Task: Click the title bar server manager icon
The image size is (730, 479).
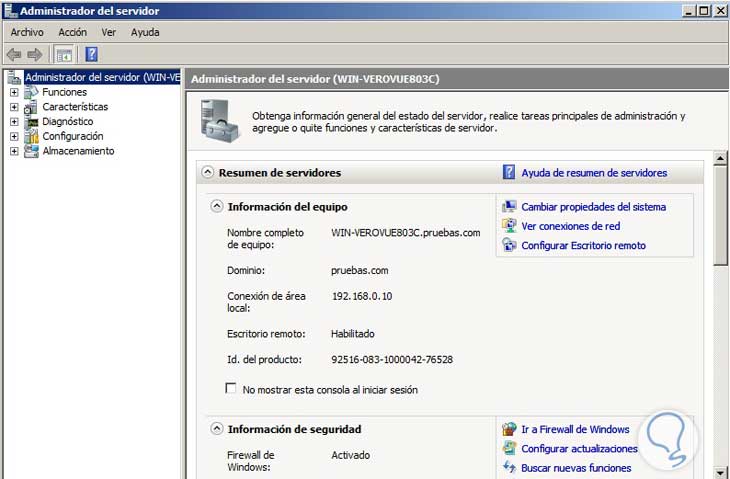Action: point(10,10)
